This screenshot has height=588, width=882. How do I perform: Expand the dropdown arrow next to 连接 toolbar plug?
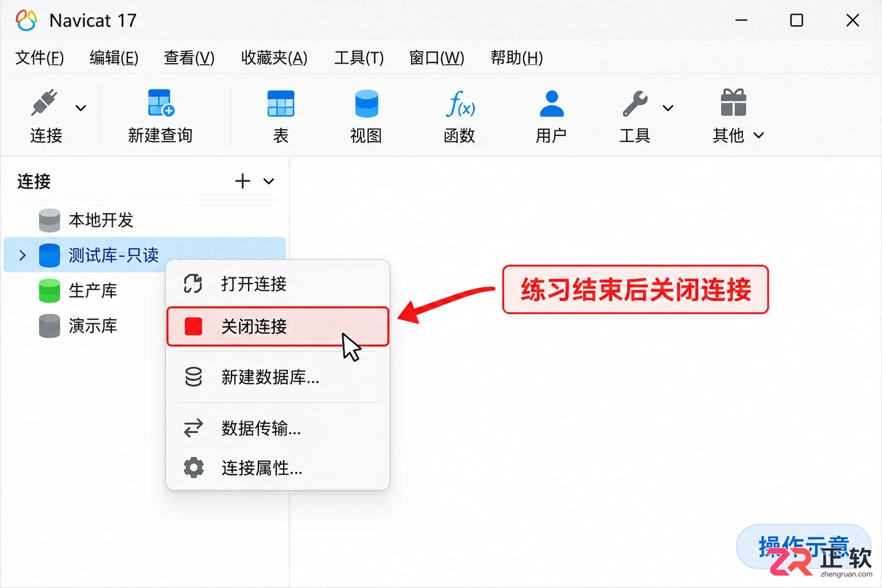click(80, 108)
